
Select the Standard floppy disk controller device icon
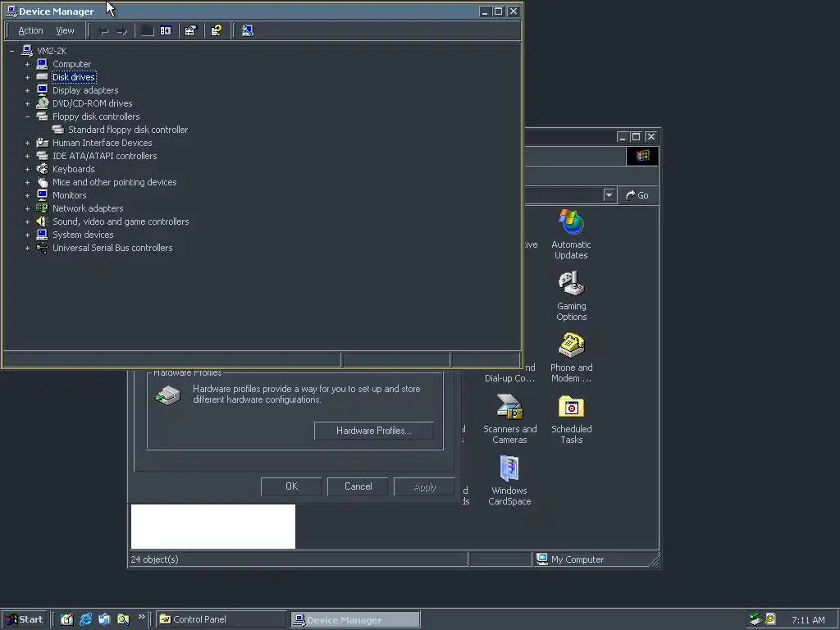[x=58, y=130]
